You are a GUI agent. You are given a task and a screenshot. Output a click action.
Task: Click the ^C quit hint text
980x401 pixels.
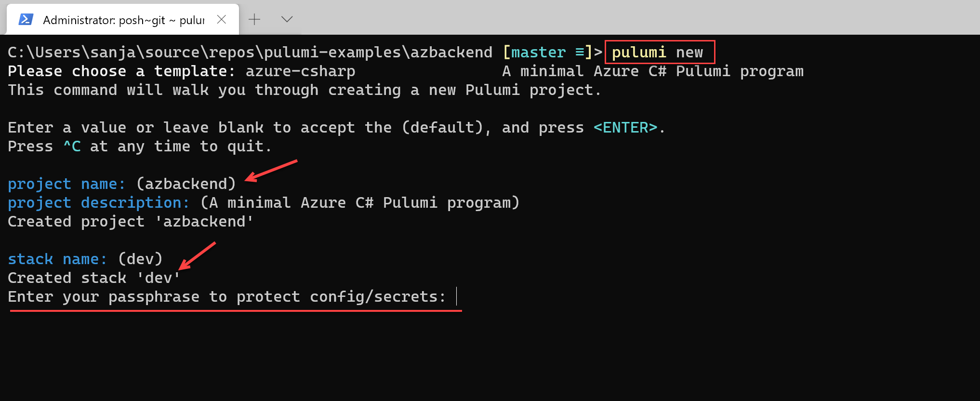coord(72,146)
